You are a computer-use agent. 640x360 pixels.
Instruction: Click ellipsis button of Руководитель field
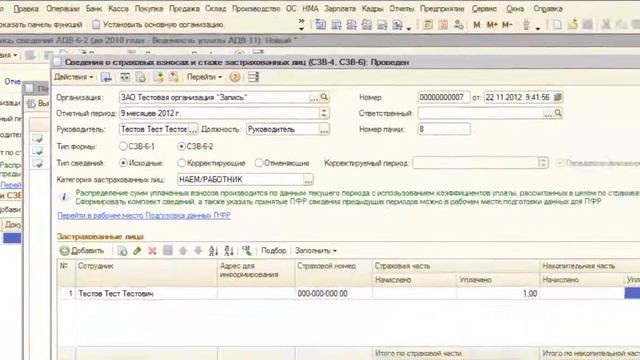pos(193,129)
